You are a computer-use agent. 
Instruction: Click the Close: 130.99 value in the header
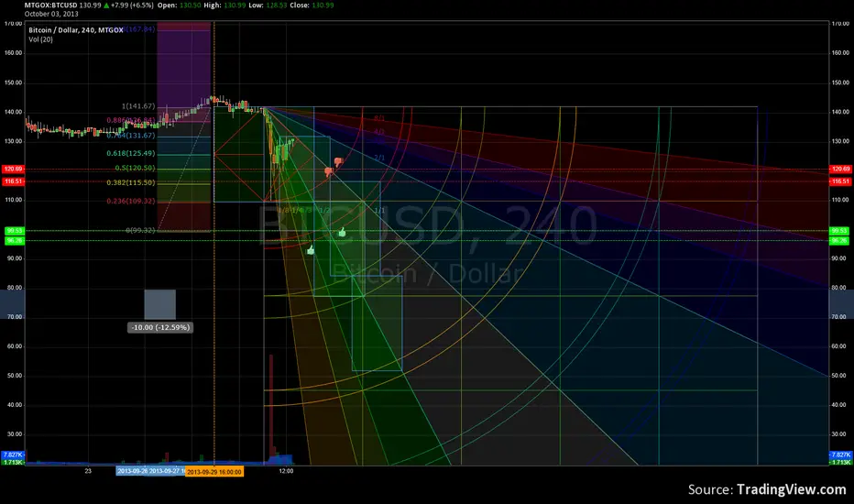312,5
